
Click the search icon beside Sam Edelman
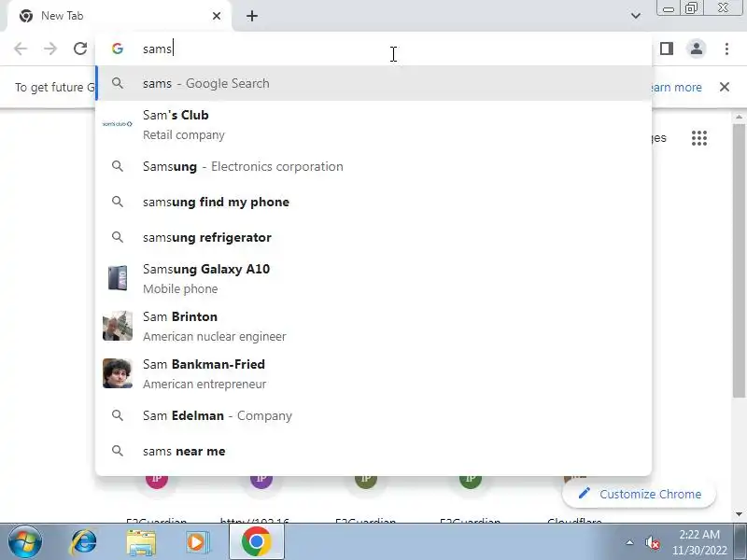click(x=118, y=415)
